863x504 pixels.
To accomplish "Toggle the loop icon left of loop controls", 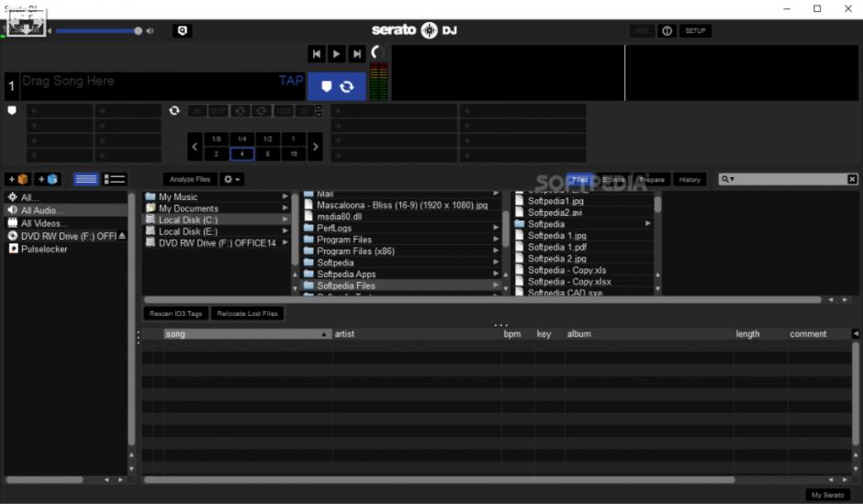I will 174,110.
